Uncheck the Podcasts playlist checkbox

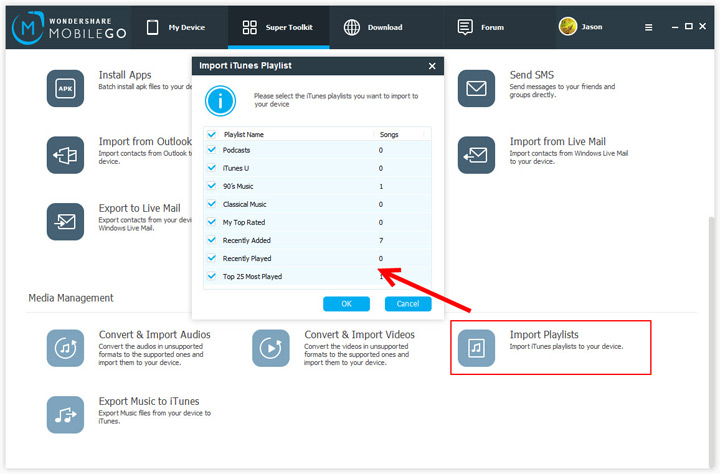pyautogui.click(x=211, y=150)
